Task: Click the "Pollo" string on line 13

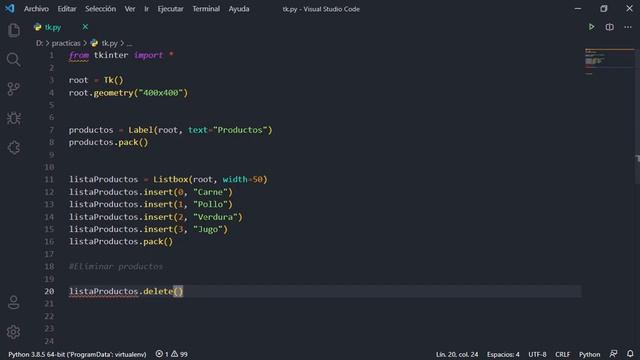Action: (210, 204)
